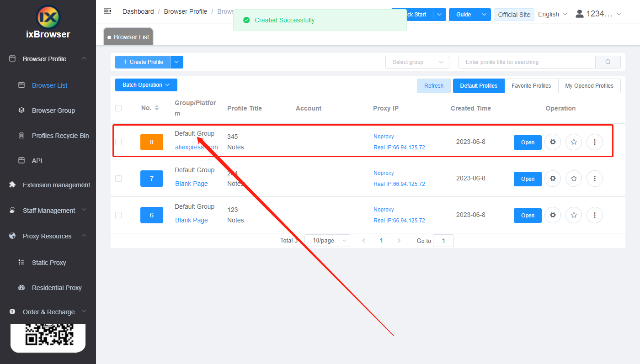
Task: Open profile 8 with the Open button
Action: pyautogui.click(x=527, y=142)
